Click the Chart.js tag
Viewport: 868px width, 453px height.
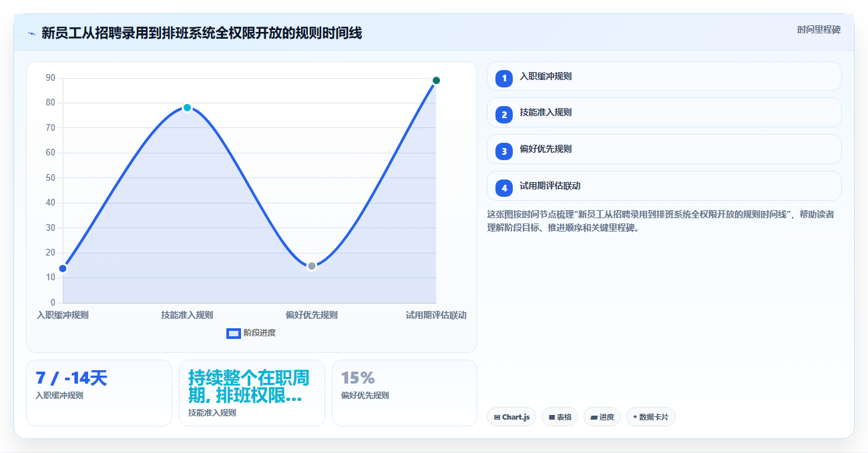511,417
